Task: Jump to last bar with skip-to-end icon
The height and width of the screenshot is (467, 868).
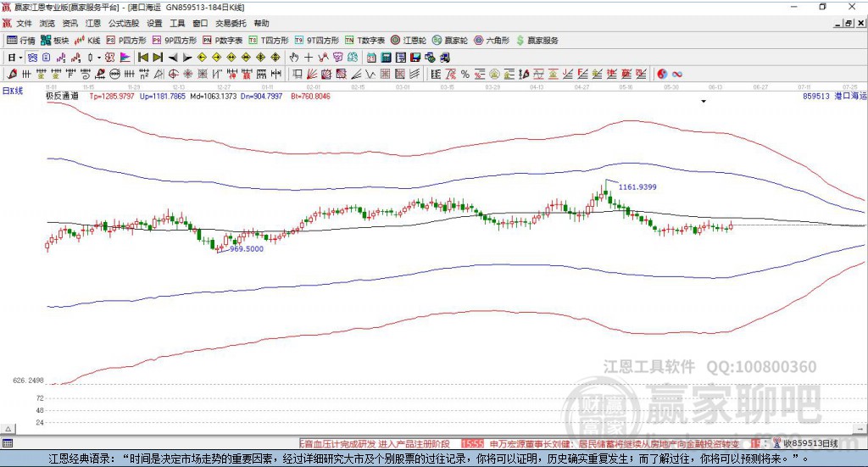Action: pyautogui.click(x=158, y=58)
